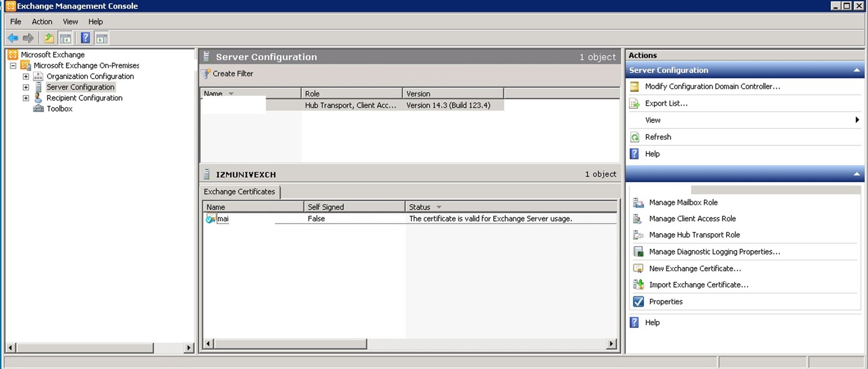Toggle the action pane toolbar icon
This screenshot has height=369, width=868.
101,38
